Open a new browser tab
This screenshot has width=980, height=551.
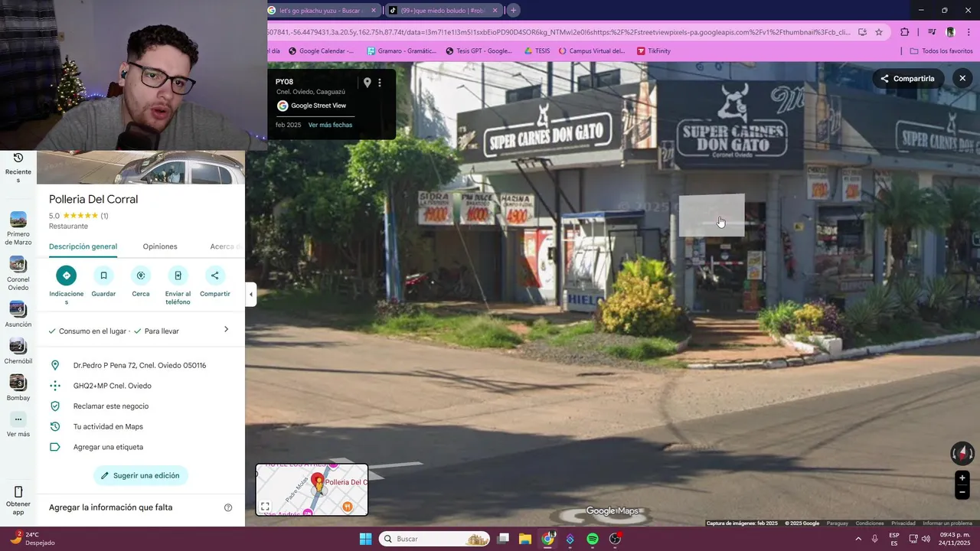(x=514, y=11)
